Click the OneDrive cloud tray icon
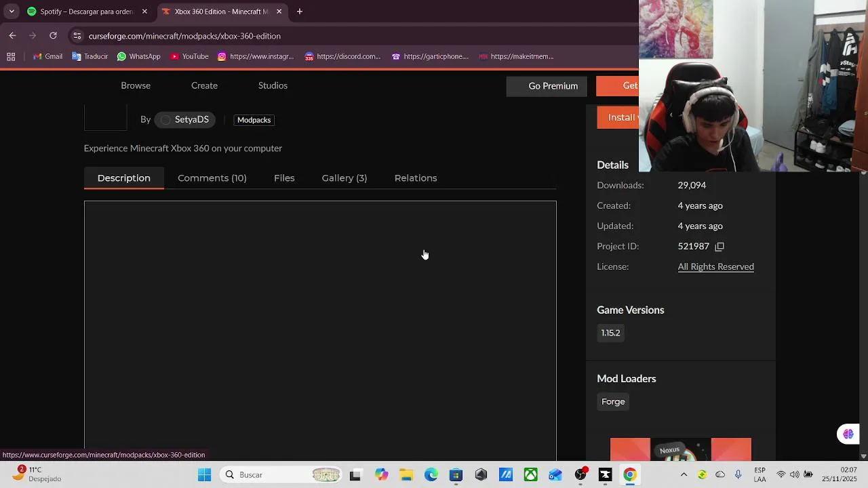This screenshot has width=868, height=488. 720,474
